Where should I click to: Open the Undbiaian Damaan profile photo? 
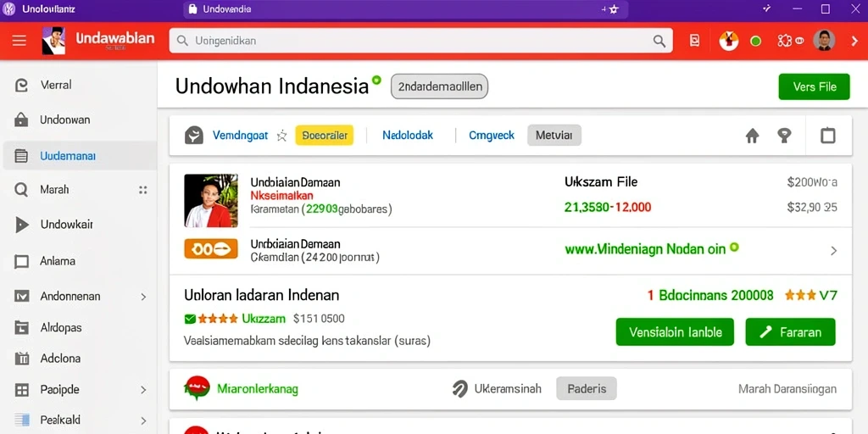pos(211,200)
